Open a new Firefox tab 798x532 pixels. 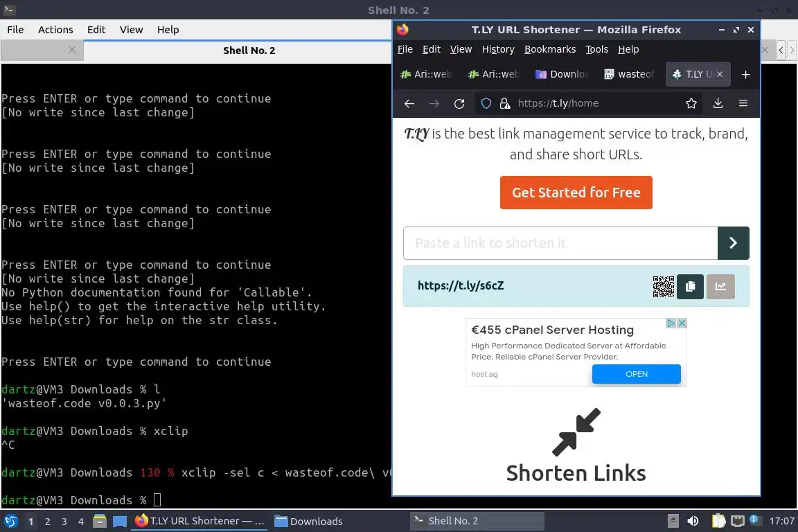pos(745,74)
